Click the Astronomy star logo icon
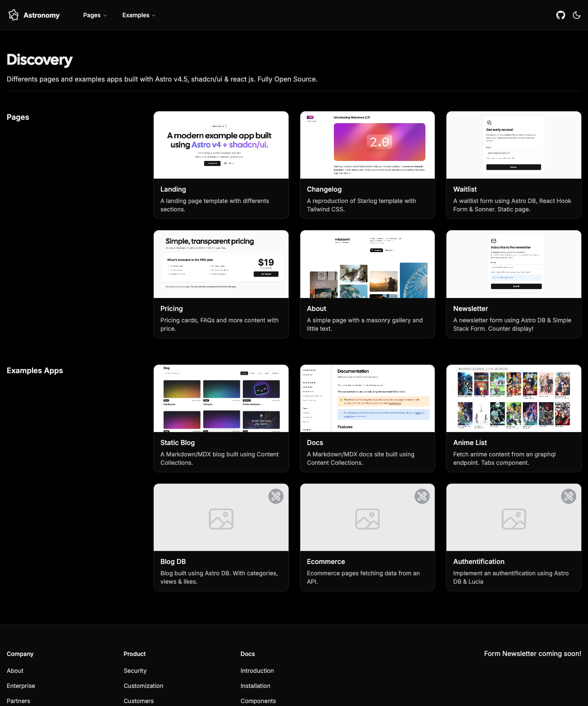This screenshot has width=588, height=706. (x=13, y=15)
